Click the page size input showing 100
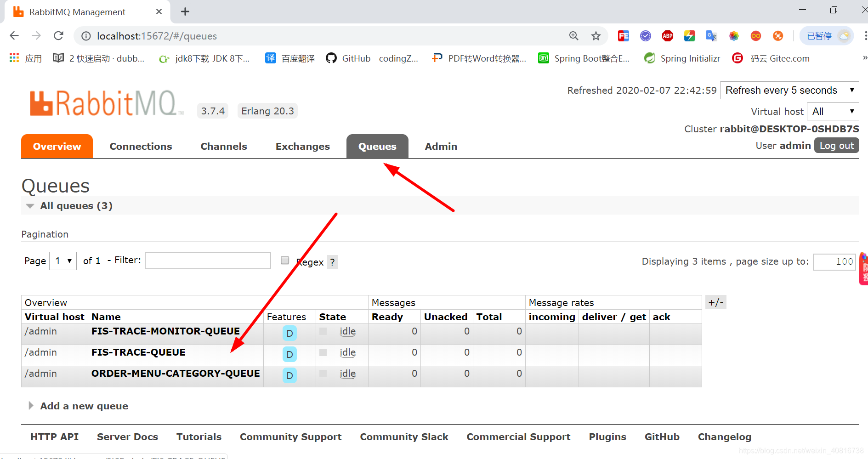Screen dimensions: 868x459 point(834,262)
